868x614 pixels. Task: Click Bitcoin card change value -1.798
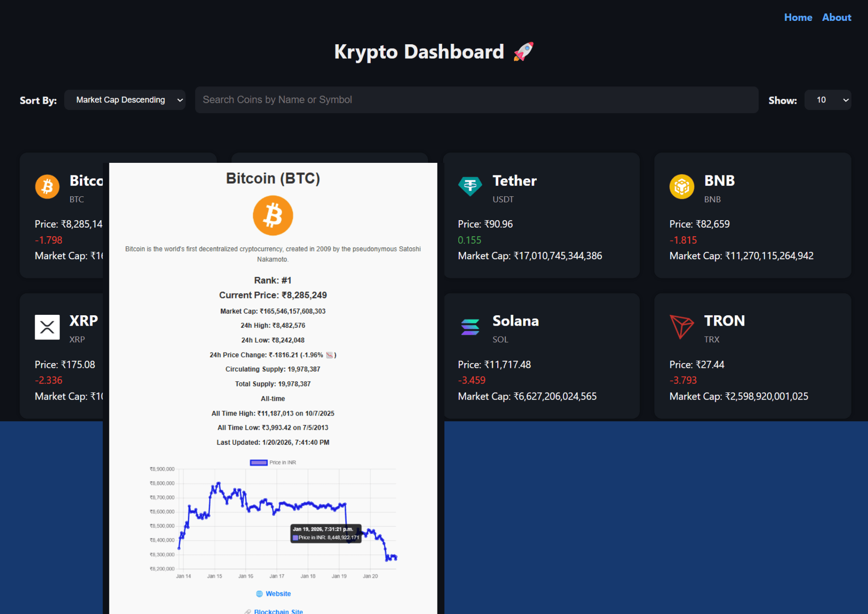(49, 240)
